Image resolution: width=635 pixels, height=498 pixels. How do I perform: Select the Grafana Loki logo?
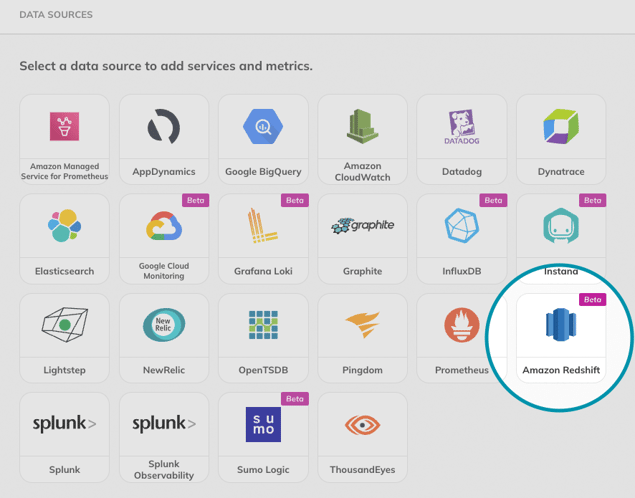[263, 226]
